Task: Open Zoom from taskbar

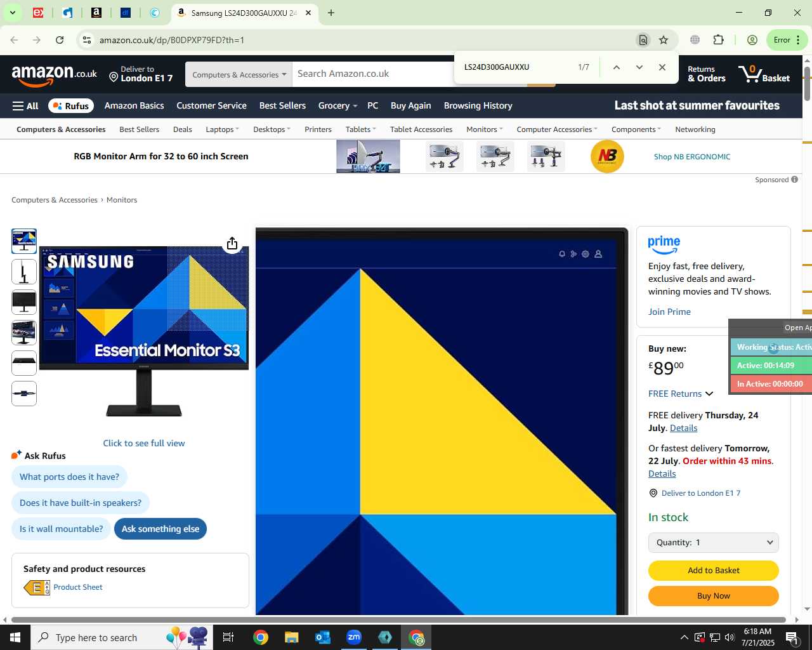Action: (x=354, y=637)
